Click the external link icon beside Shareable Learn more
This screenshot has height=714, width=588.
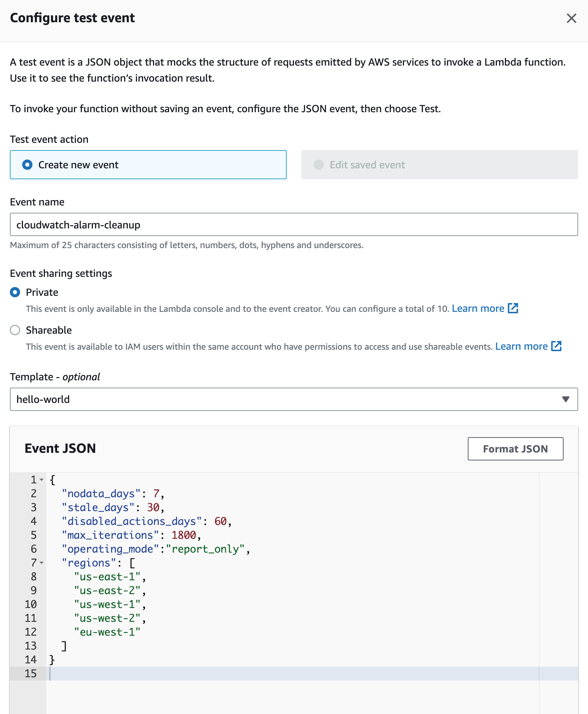click(x=556, y=346)
